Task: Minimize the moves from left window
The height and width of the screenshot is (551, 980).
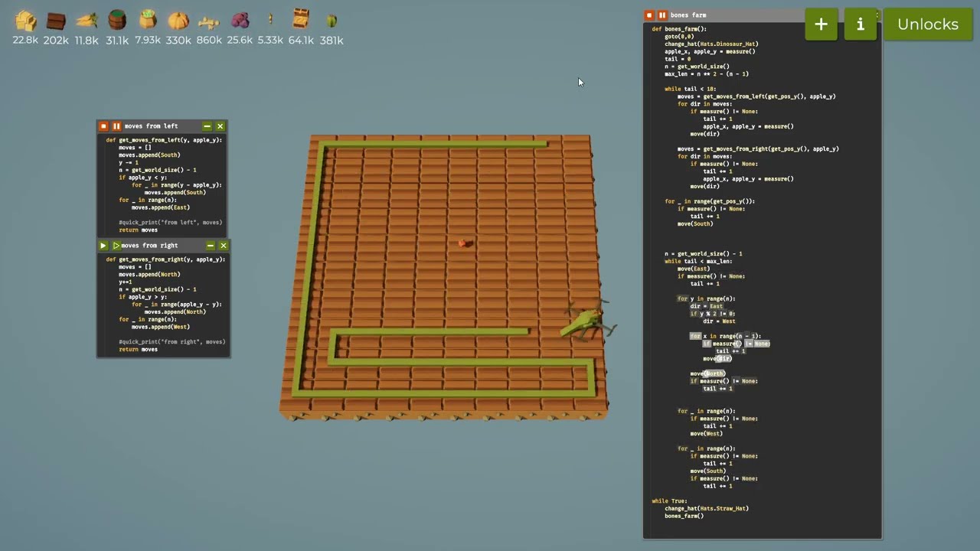Action: [x=207, y=126]
